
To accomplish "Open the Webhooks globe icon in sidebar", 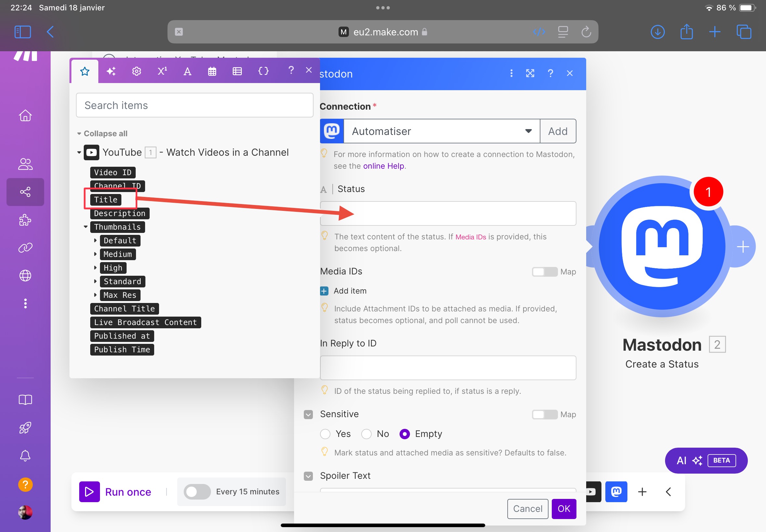I will click(25, 276).
